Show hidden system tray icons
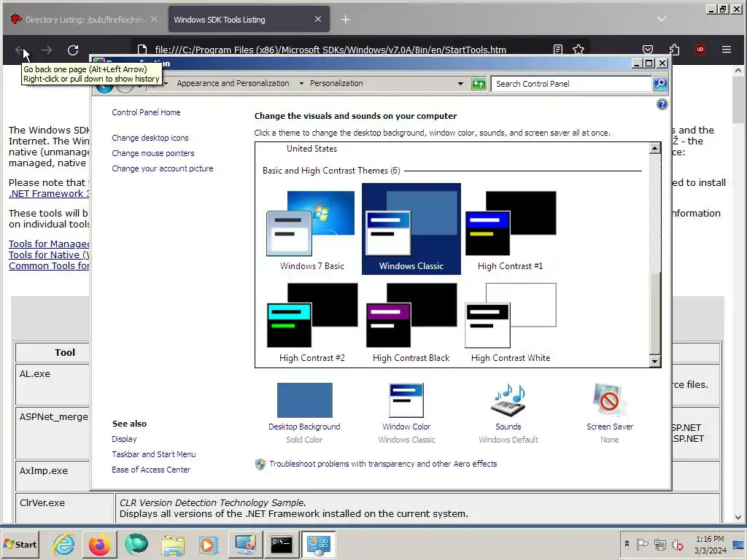 (627, 544)
